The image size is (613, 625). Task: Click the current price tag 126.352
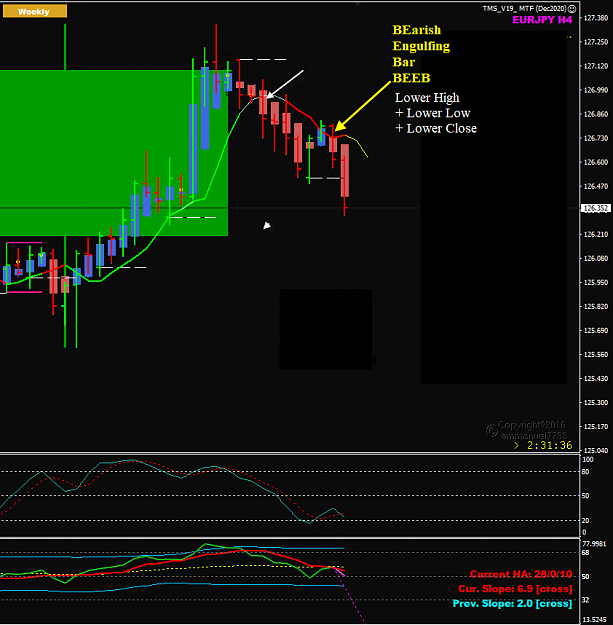(596, 208)
